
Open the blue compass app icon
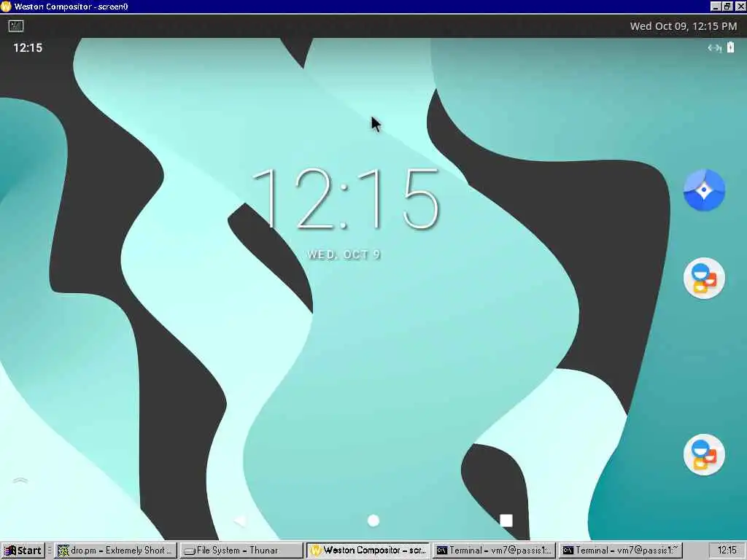[704, 190]
